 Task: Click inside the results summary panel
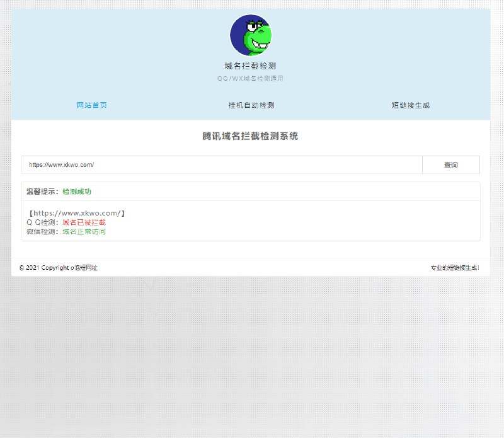(x=251, y=222)
